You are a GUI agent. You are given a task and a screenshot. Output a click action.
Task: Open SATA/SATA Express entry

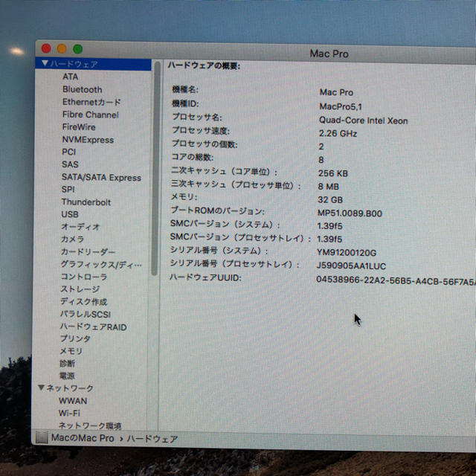coord(101,177)
